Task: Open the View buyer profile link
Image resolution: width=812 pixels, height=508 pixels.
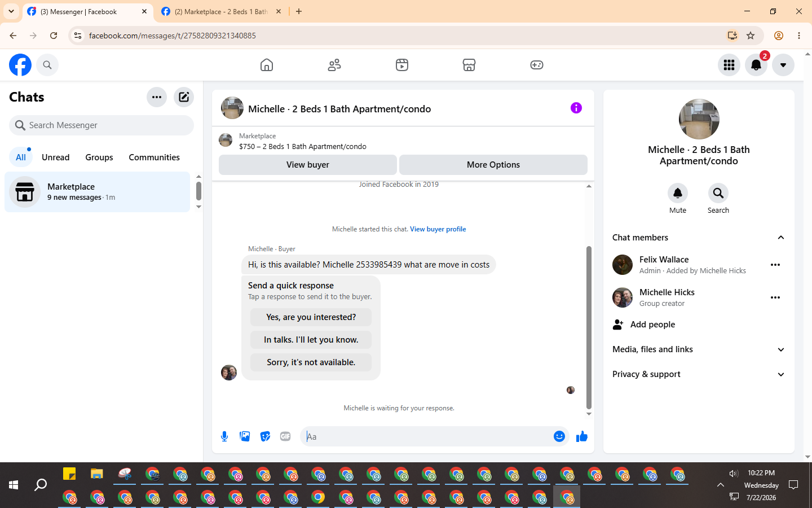Action: [438, 229]
